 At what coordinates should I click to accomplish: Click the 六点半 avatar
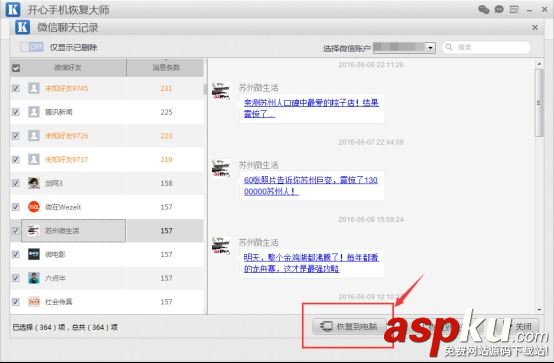(34, 278)
